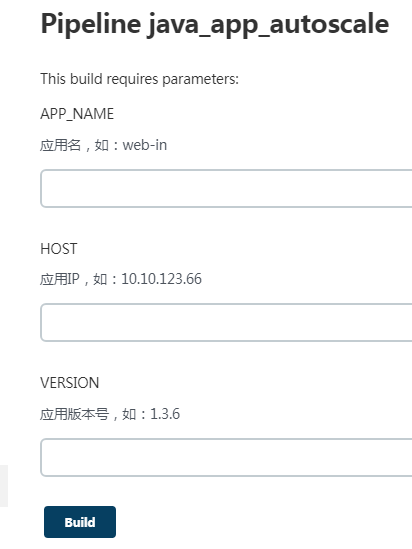Click the HOST parameter label
412x549 pixels.
[59, 249]
